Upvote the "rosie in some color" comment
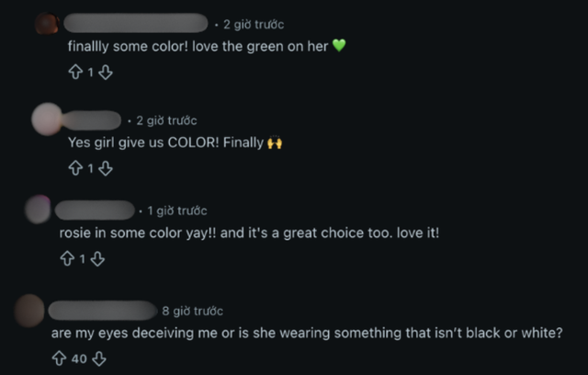Screen dimensions: 588x375 (67, 259)
